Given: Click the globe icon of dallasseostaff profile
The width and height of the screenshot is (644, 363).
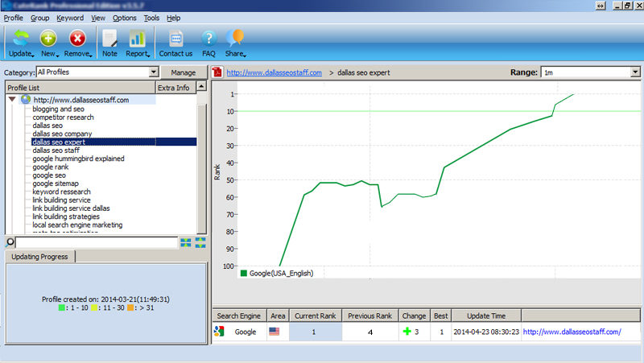Looking at the screenshot, I should click(26, 99).
